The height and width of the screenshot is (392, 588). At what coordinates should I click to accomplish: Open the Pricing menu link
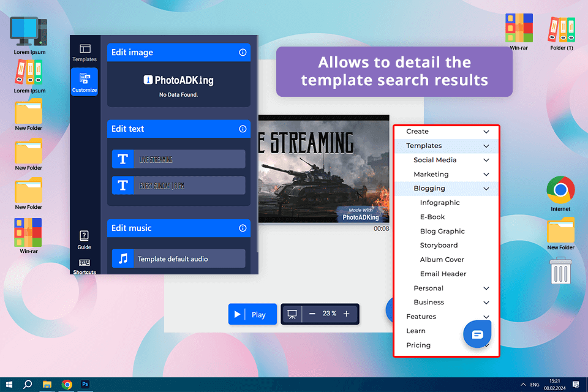pos(418,345)
